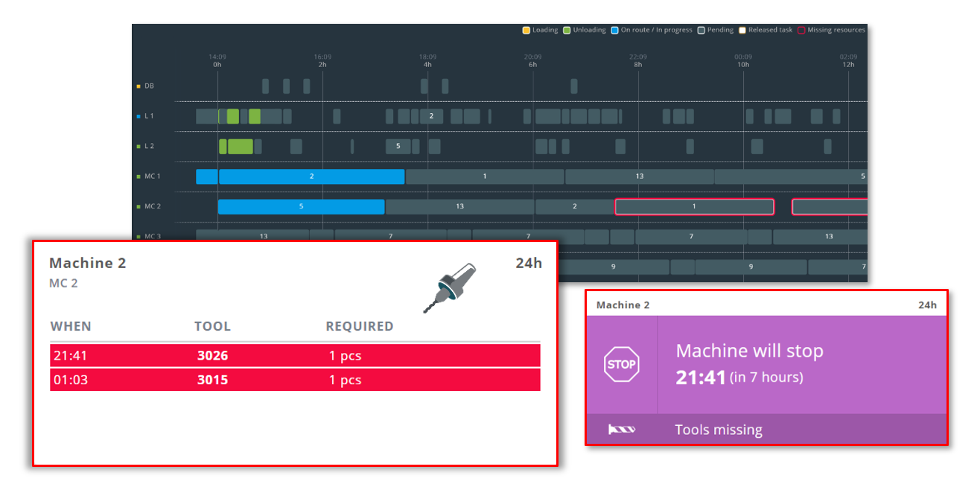Click the Loading legend color swatch
Screen dimensions: 980x487
pyautogui.click(x=526, y=31)
